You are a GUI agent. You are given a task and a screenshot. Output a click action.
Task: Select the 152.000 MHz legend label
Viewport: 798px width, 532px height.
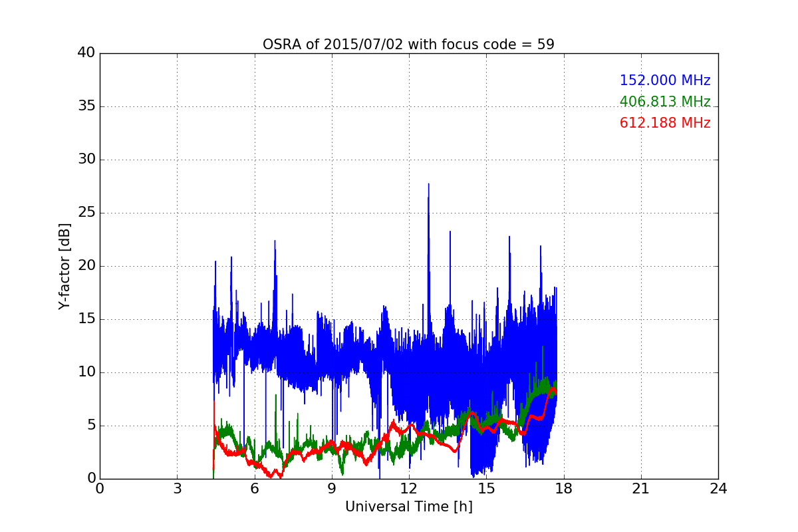pos(665,80)
